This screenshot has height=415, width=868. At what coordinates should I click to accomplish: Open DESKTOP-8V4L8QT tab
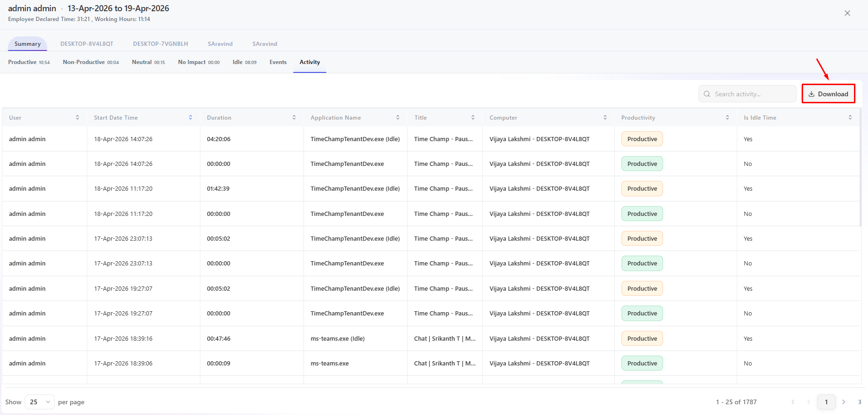pyautogui.click(x=87, y=44)
